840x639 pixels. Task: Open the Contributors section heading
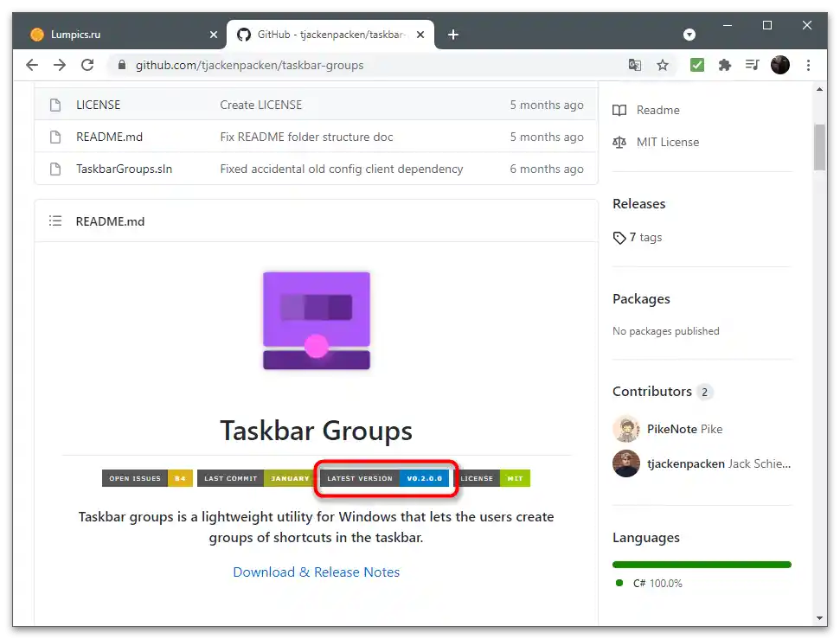pos(652,392)
